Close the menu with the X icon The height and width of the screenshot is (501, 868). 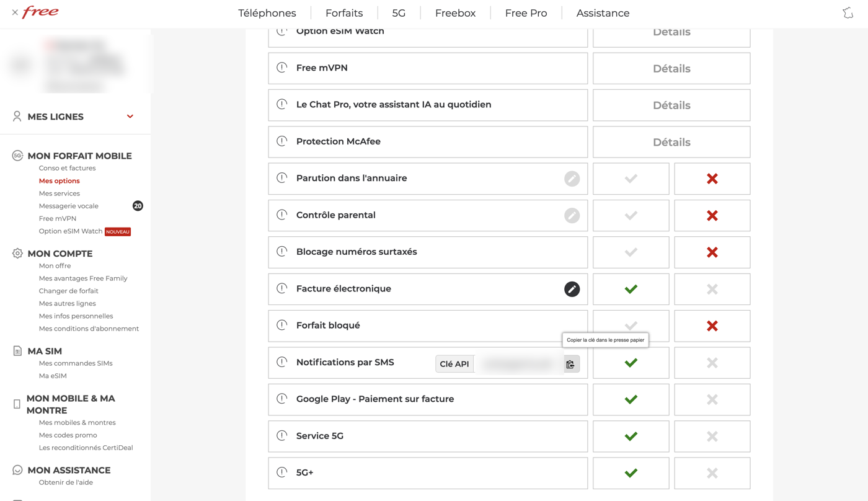(15, 12)
